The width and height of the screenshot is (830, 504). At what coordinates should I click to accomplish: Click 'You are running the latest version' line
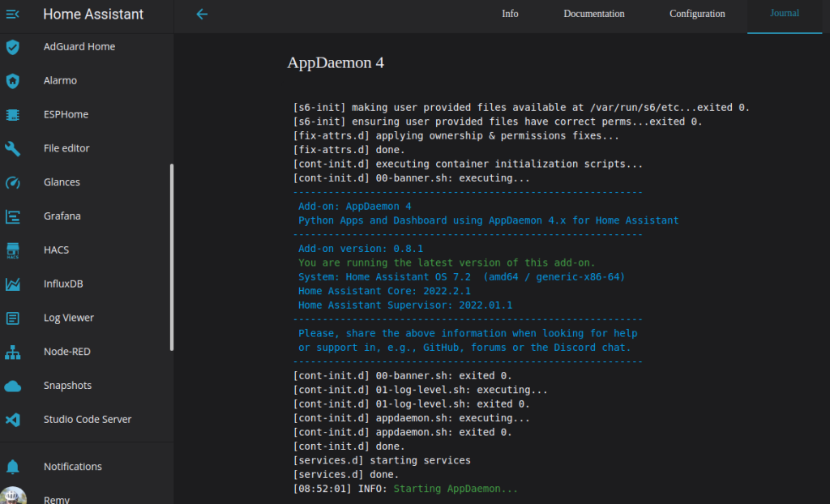tap(447, 263)
